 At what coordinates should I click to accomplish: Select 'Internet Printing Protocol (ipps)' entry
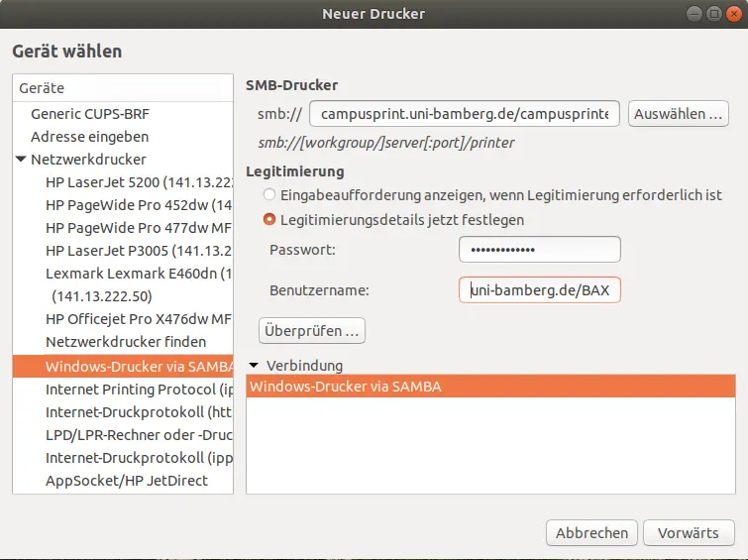click(123, 390)
